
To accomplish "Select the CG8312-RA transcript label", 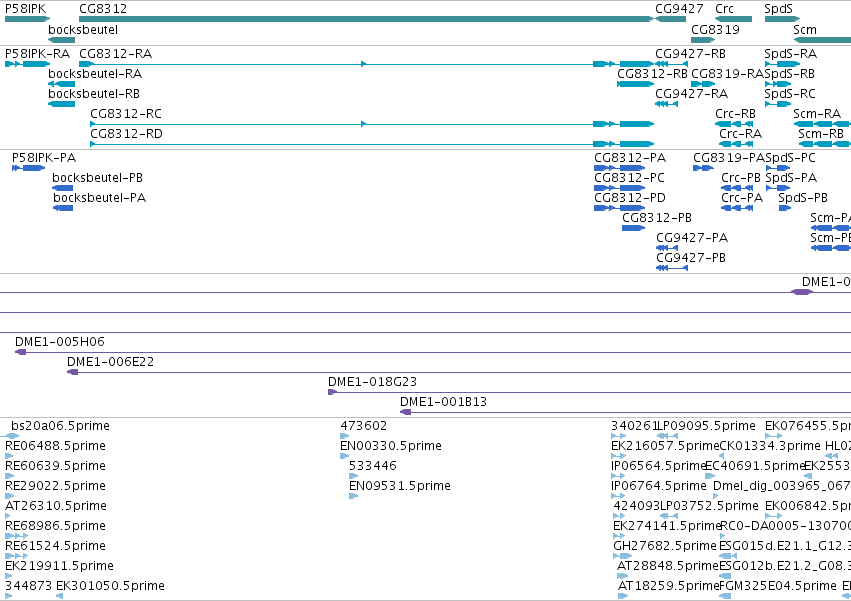I will coord(116,54).
